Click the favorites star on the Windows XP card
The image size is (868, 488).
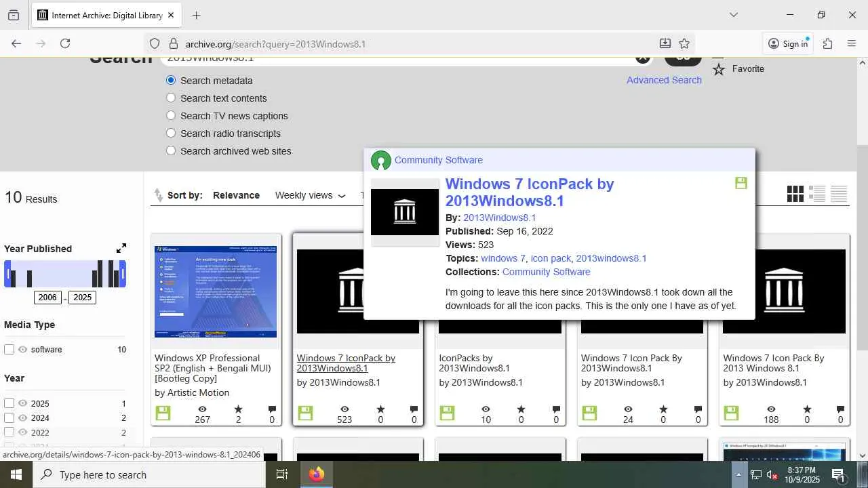coord(238,409)
